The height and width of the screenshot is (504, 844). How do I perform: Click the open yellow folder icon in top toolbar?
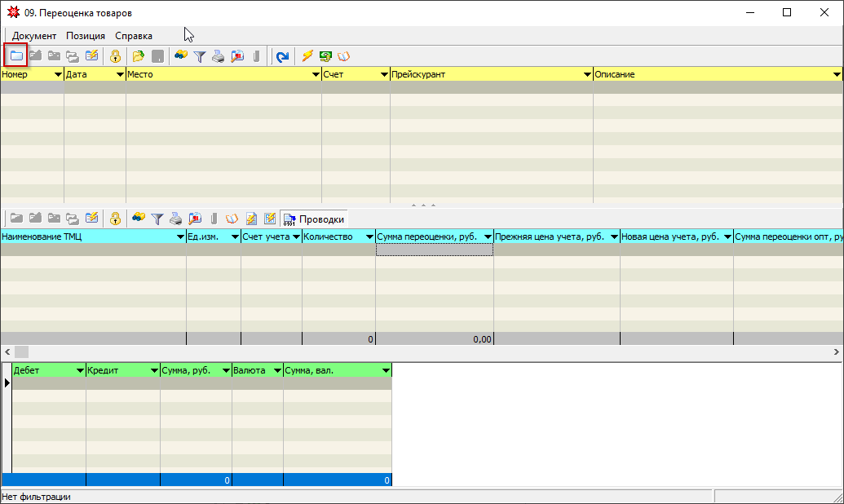[139, 56]
